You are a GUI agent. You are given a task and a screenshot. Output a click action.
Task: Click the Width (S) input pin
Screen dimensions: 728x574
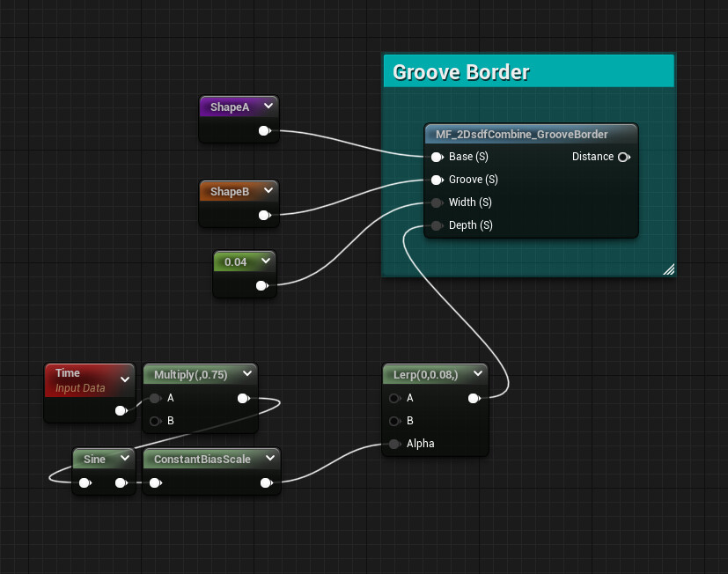point(438,202)
